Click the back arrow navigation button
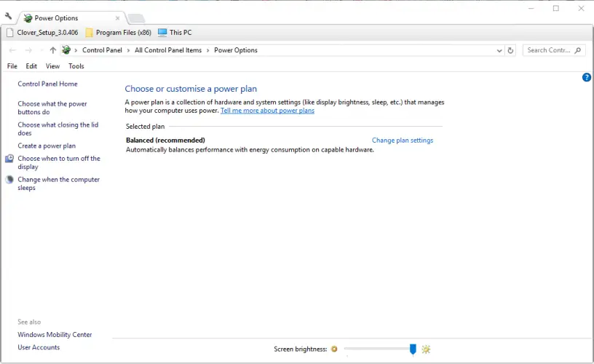Screen dimensions: 594x364 coord(12,50)
